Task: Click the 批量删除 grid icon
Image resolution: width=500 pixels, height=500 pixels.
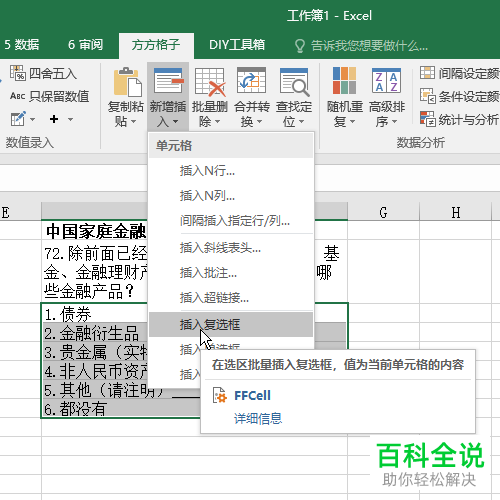Action: pos(210,82)
